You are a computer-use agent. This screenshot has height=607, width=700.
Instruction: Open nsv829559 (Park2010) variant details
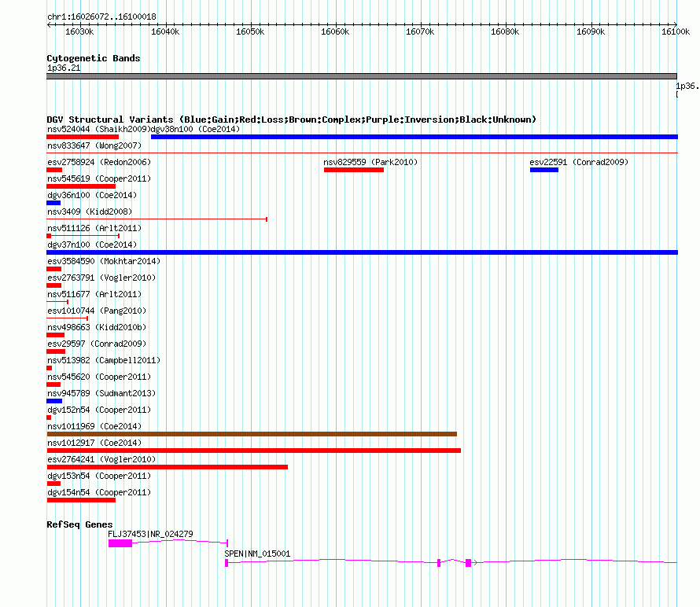370,162
